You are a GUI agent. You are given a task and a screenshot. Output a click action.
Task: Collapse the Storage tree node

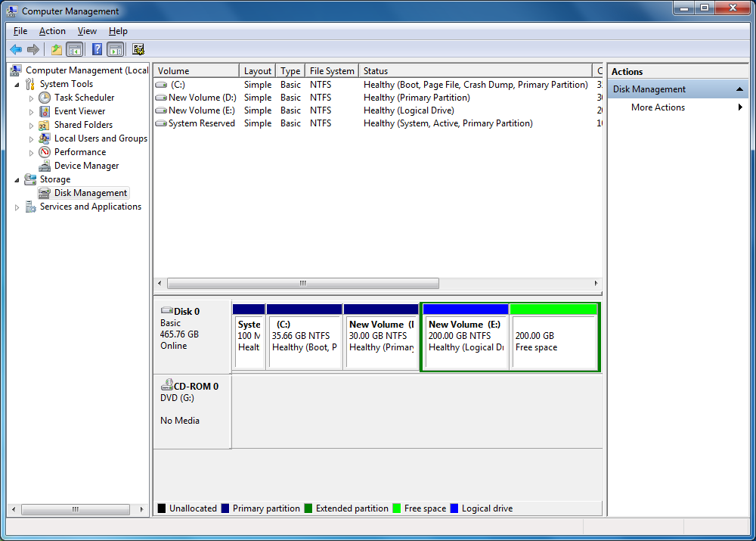click(x=17, y=180)
